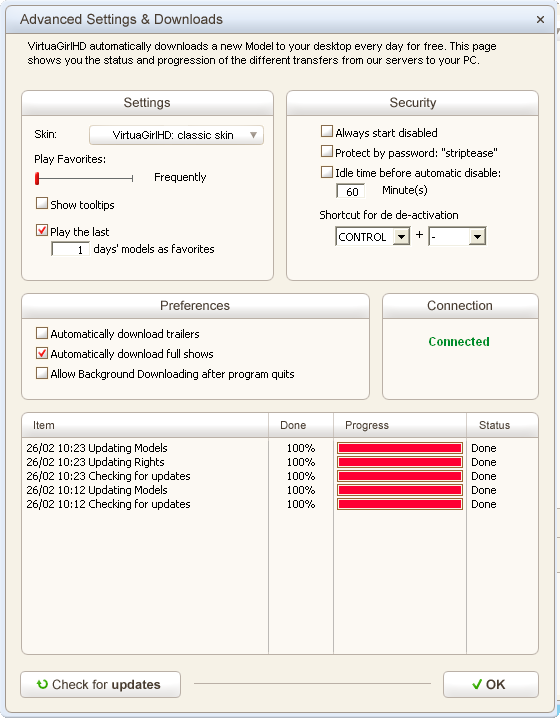Expand the second shortcut key dropdown

pyautogui.click(x=477, y=237)
